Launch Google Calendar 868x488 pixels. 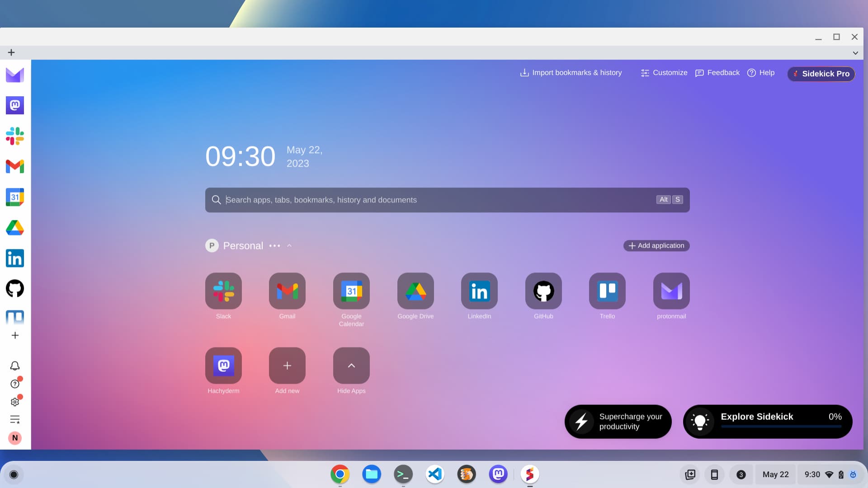point(351,291)
